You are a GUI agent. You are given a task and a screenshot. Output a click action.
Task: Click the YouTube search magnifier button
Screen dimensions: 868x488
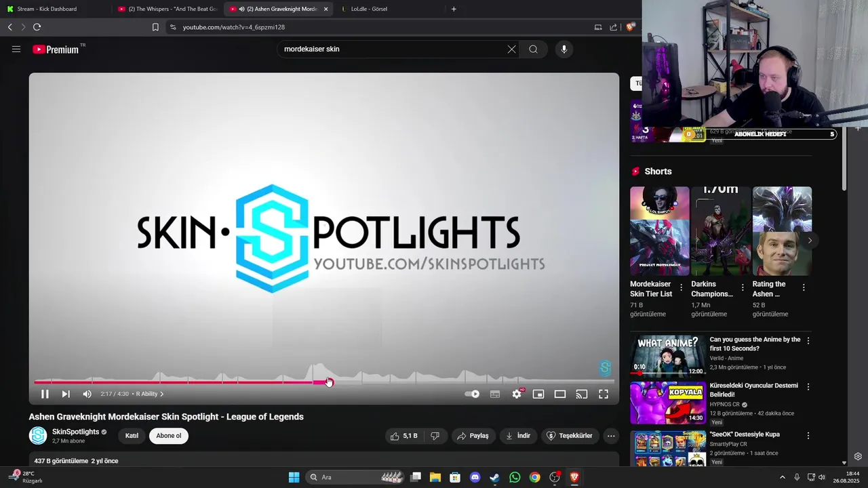click(x=533, y=49)
